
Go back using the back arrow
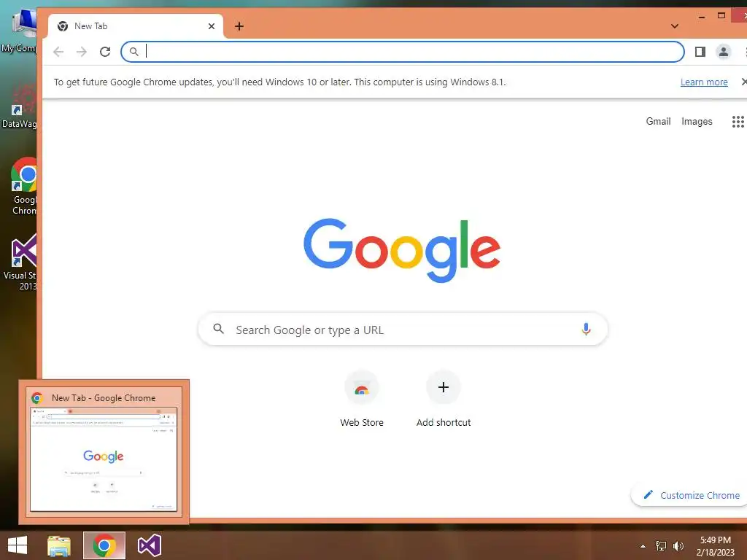tap(58, 52)
